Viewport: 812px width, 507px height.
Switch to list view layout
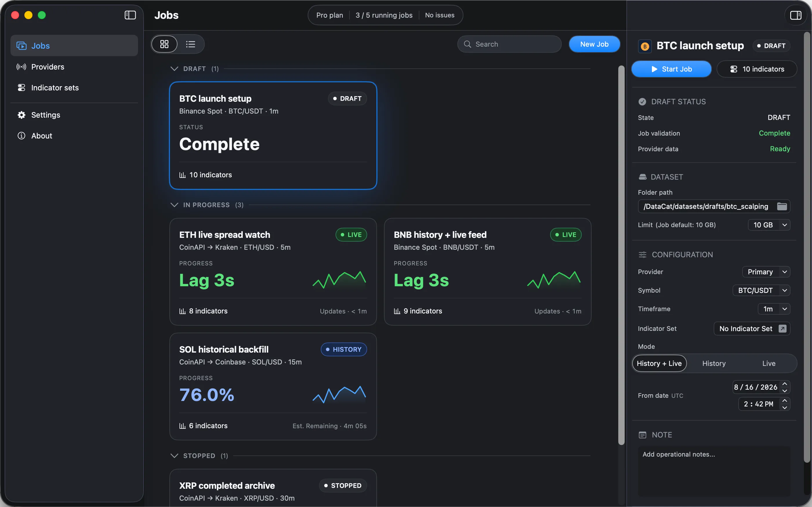[x=191, y=44]
